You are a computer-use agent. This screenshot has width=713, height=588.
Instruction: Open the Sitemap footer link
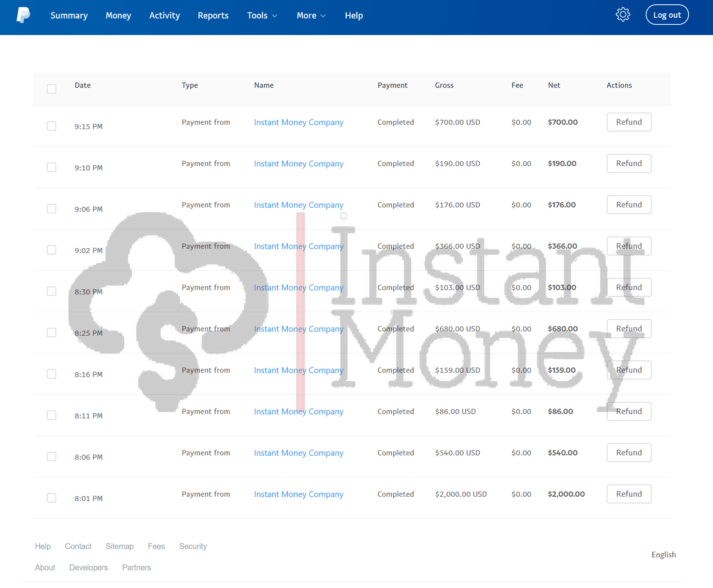pyautogui.click(x=120, y=546)
